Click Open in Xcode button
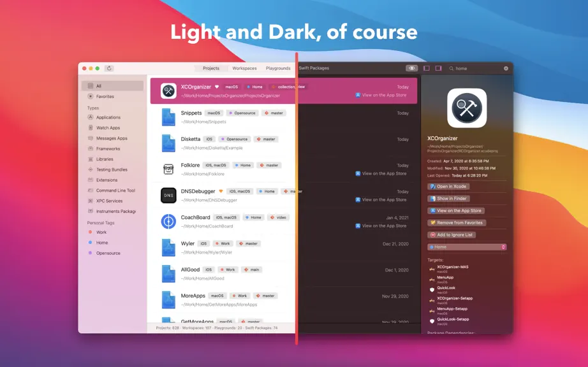This screenshot has height=367, width=588. point(448,187)
